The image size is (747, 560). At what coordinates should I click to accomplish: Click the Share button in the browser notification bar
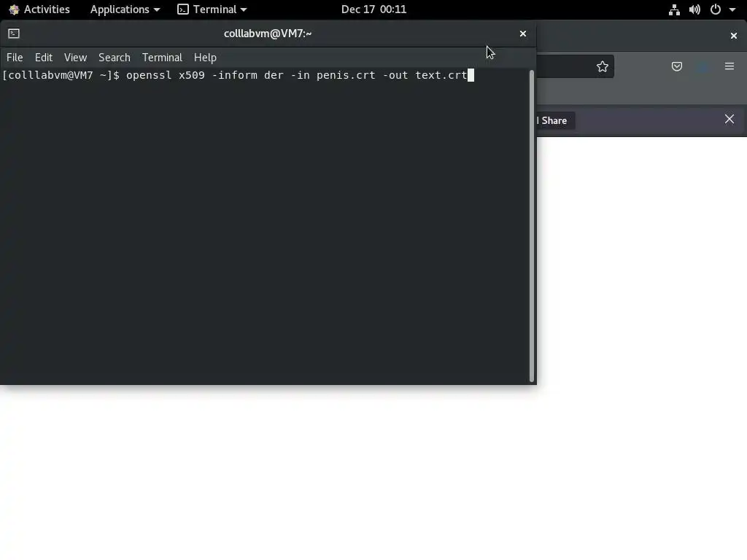pyautogui.click(x=554, y=120)
